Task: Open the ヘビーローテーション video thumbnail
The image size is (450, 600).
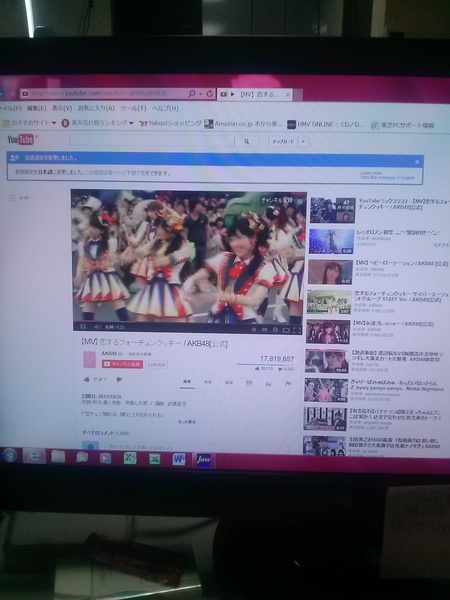Action: (x=330, y=272)
